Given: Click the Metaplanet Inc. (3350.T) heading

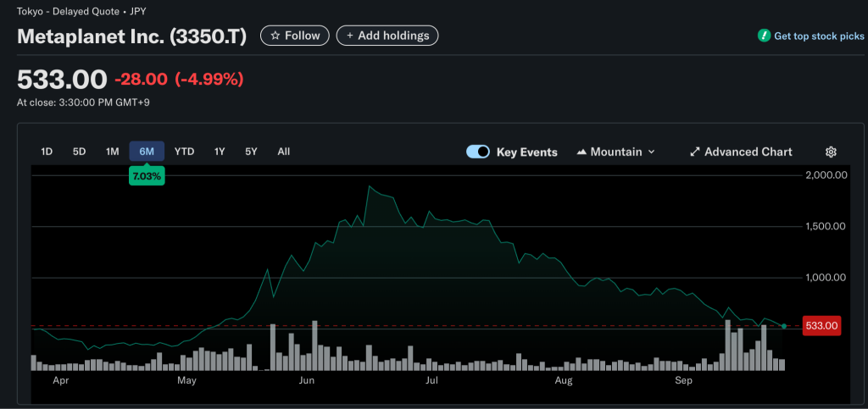Looking at the screenshot, I should [131, 36].
